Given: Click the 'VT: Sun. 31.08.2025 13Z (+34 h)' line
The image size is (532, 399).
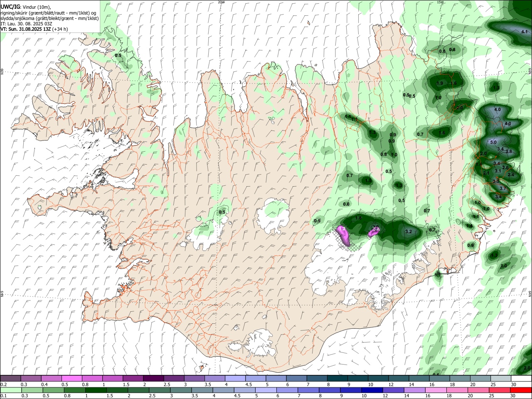Looking at the screenshot, I should pyautogui.click(x=34, y=30).
